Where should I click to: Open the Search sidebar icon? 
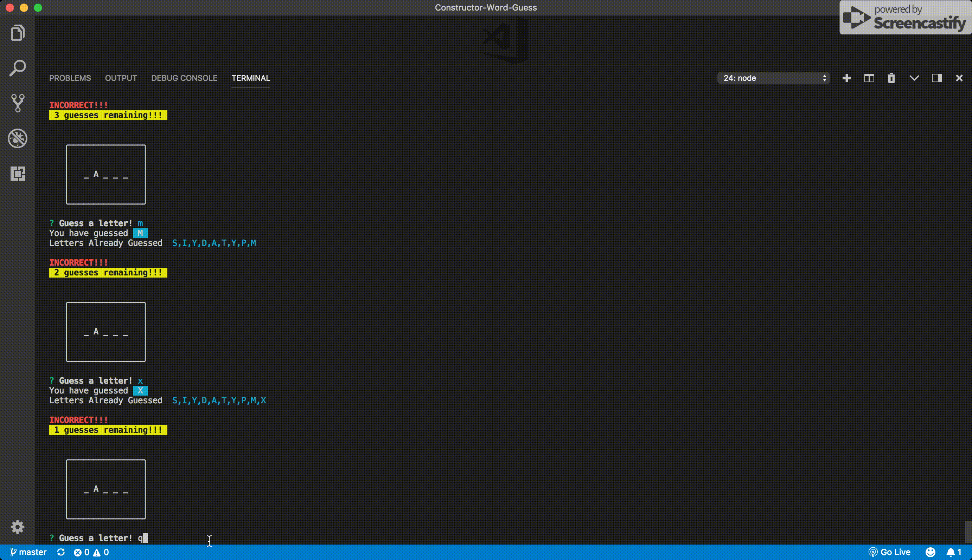(18, 68)
